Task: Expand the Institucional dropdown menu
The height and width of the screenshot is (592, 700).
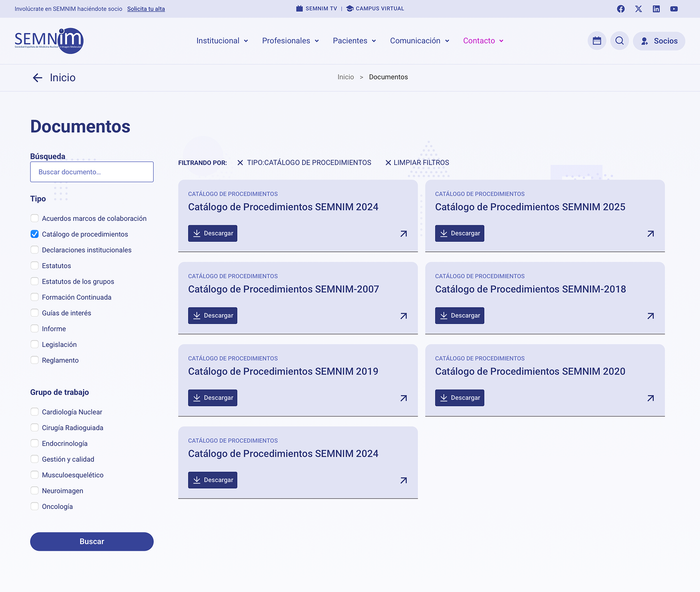Action: click(x=222, y=41)
